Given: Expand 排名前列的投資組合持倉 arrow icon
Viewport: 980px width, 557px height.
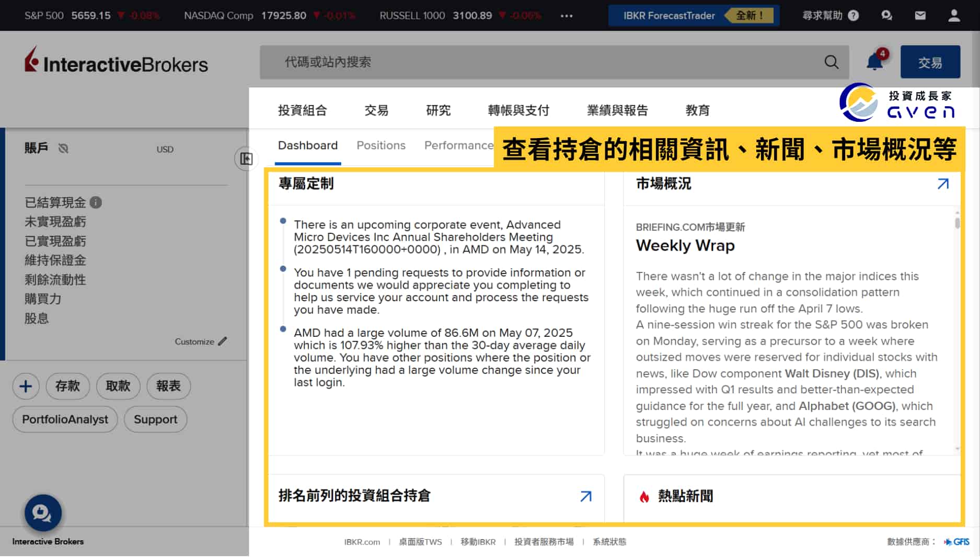Looking at the screenshot, I should pyautogui.click(x=586, y=496).
